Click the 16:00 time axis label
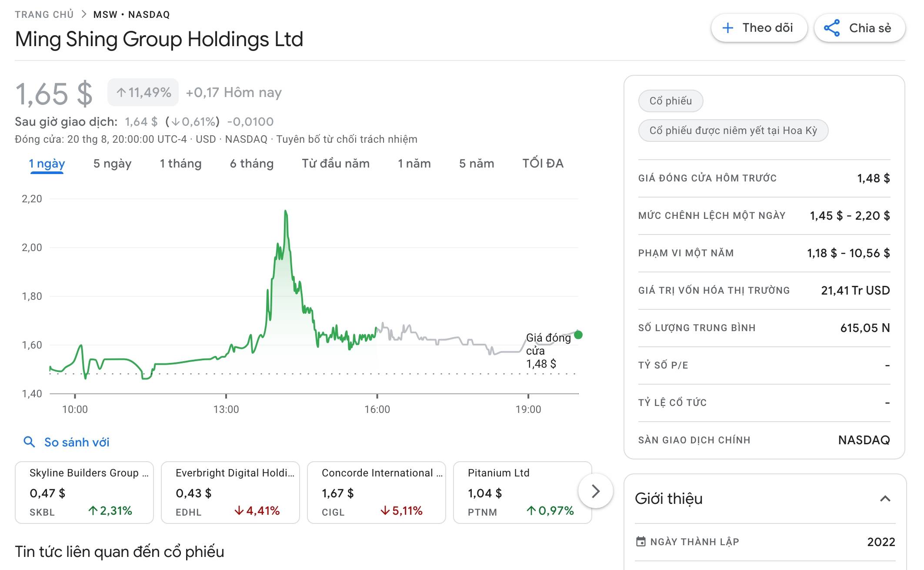The image size is (924, 570). 377,409
